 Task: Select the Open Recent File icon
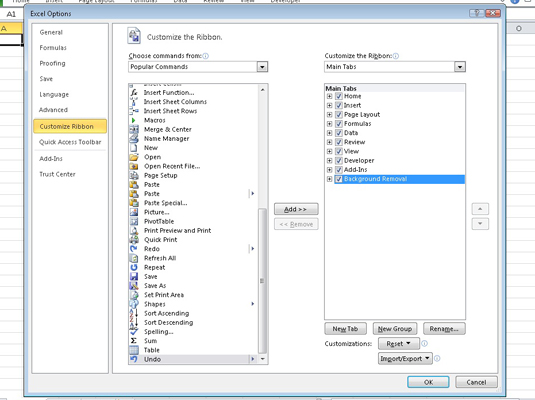134,166
